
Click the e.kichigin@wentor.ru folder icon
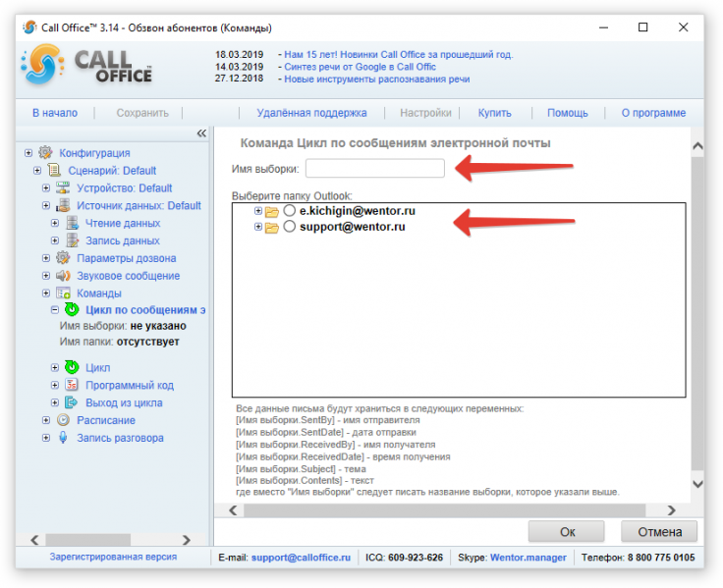(x=272, y=212)
